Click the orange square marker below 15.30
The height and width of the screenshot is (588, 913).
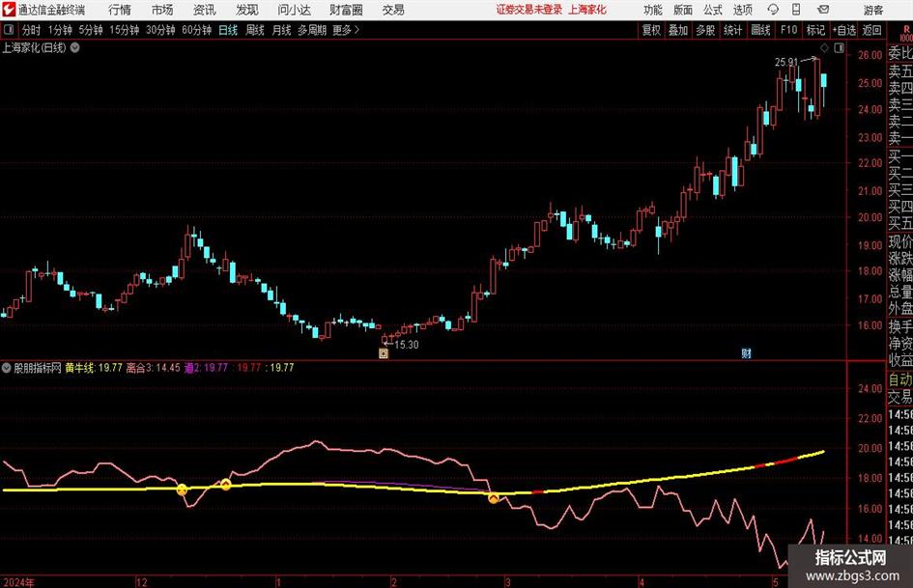coord(384,352)
